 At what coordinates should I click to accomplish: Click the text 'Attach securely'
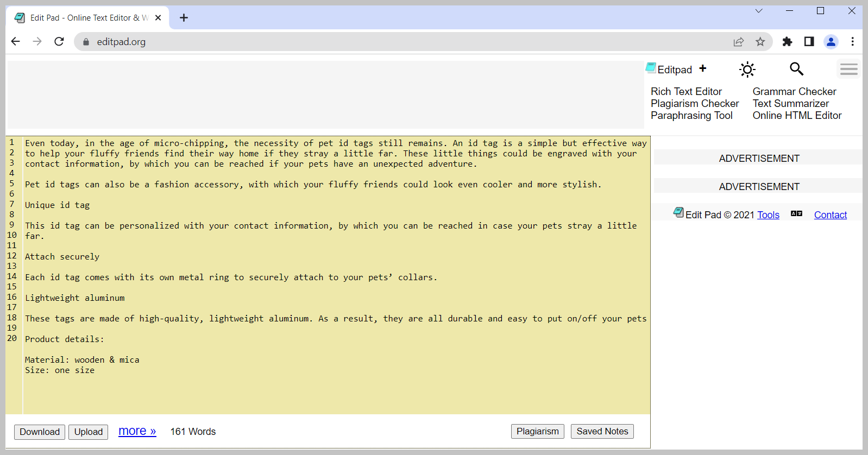pyautogui.click(x=62, y=257)
